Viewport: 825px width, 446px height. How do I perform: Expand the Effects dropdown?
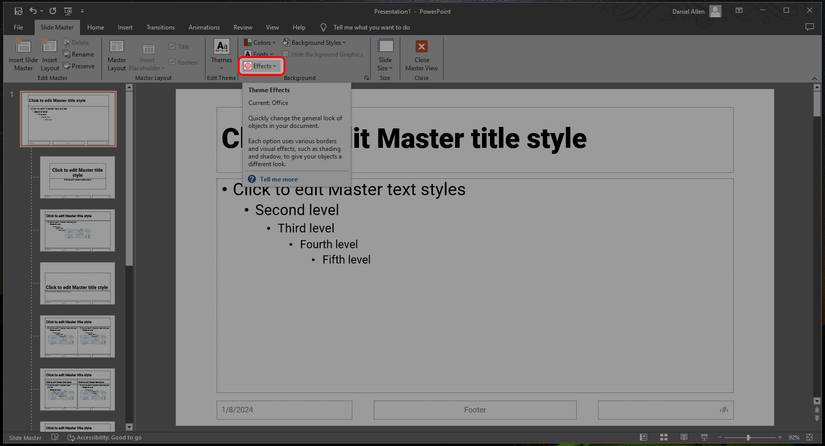[263, 66]
